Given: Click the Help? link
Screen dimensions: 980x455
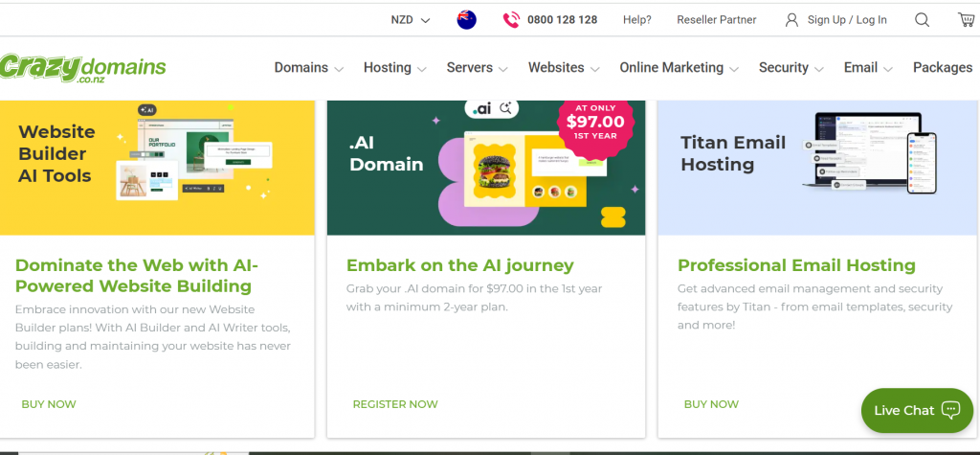Looking at the screenshot, I should [636, 20].
